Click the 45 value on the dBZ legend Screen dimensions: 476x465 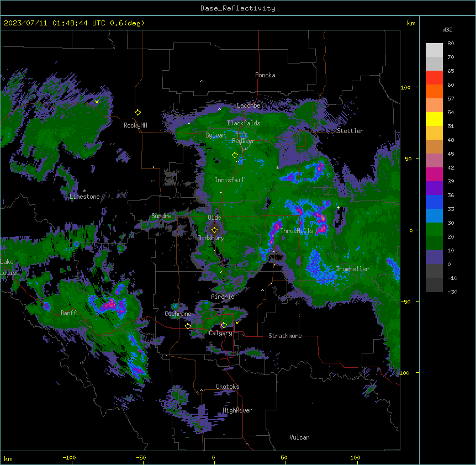(x=451, y=154)
